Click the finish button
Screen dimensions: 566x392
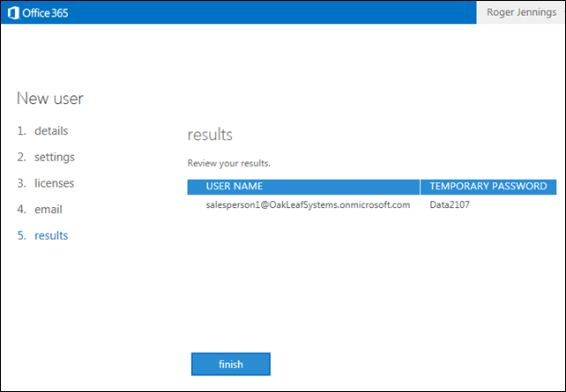click(x=231, y=364)
